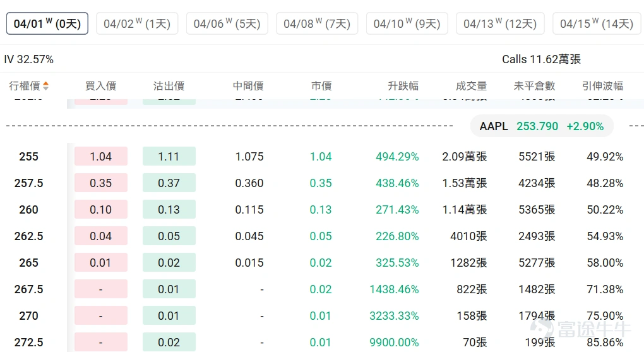
Task: Click the 438.46% change value
Action: [x=397, y=183]
